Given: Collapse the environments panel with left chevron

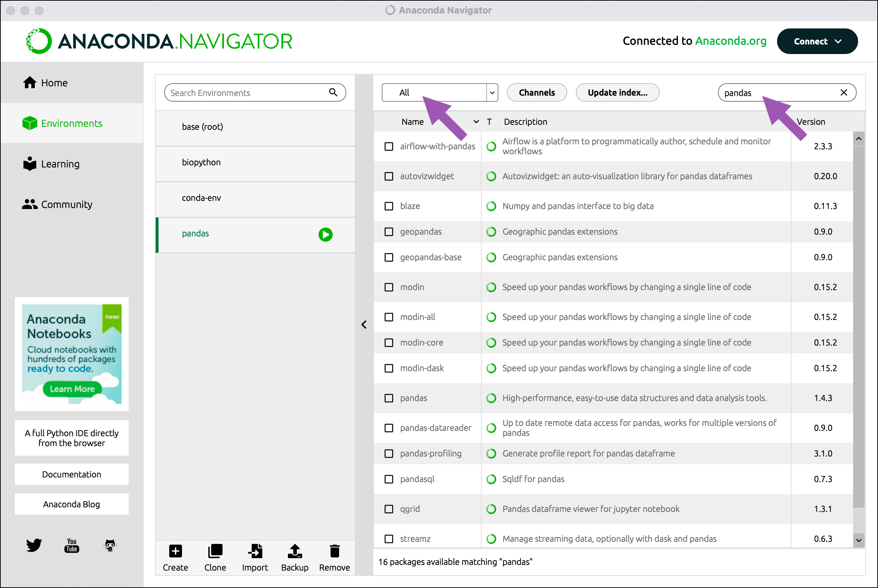Looking at the screenshot, I should tap(364, 324).
